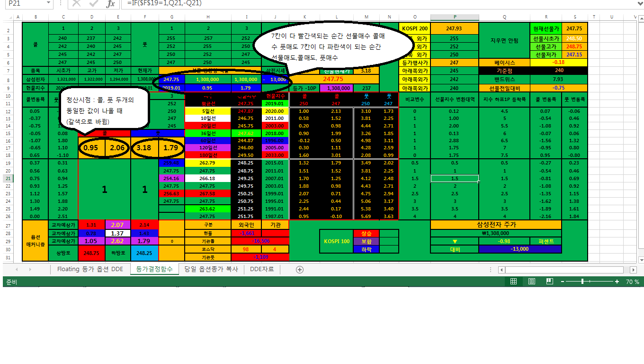Select column P header
This screenshot has height=364, width=644.
(455, 17)
